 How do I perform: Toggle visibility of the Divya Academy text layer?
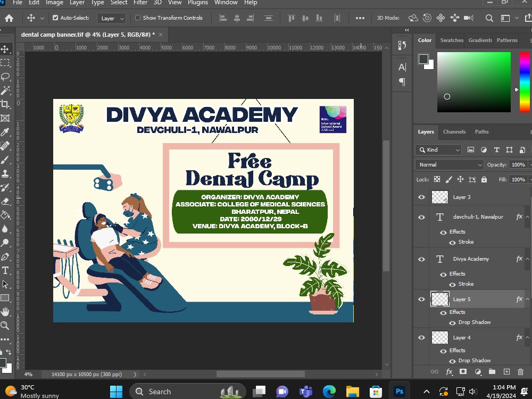421,259
